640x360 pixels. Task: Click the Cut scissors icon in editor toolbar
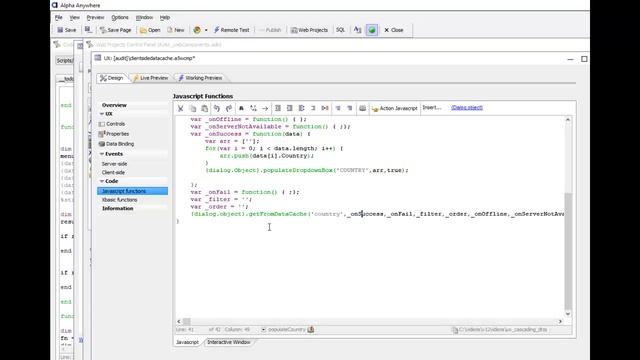coord(180,108)
